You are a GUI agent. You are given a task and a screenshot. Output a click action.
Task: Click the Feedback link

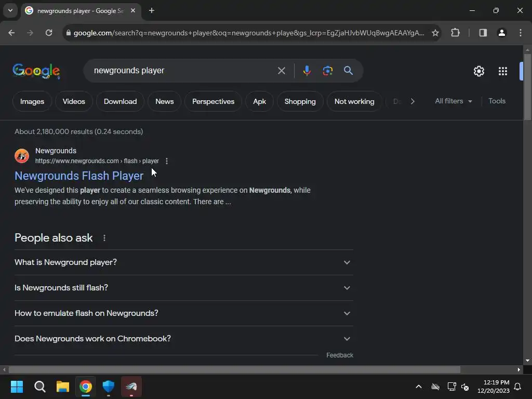click(x=340, y=355)
